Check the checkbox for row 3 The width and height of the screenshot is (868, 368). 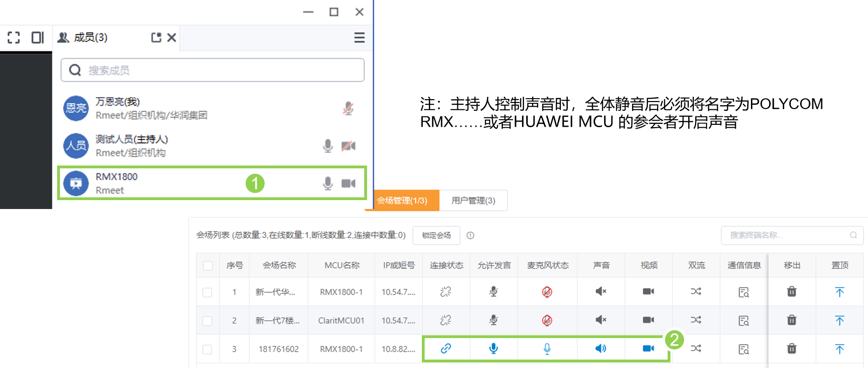point(207,349)
